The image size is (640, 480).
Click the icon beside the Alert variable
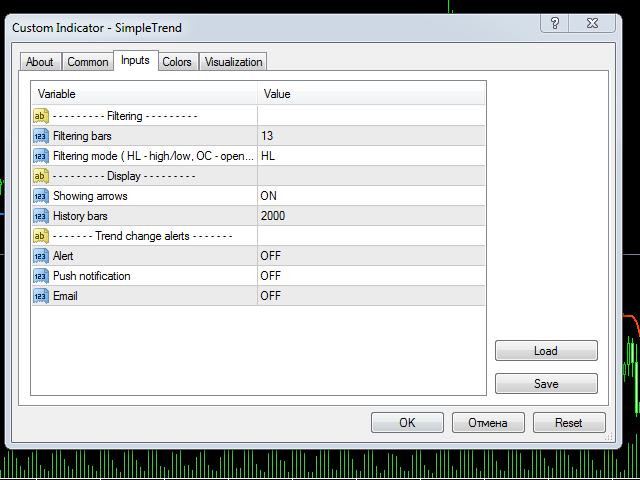click(41, 256)
